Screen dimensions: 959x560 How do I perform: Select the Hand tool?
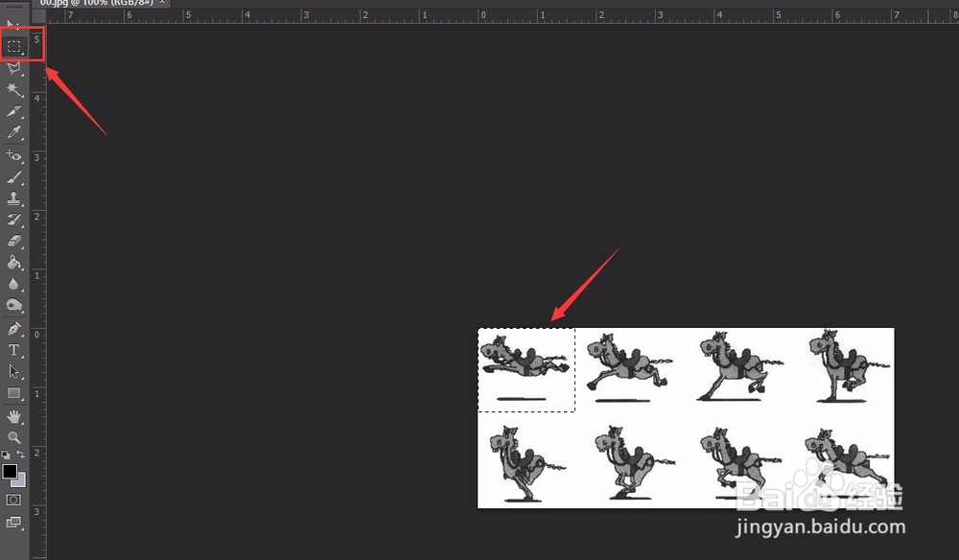point(13,416)
